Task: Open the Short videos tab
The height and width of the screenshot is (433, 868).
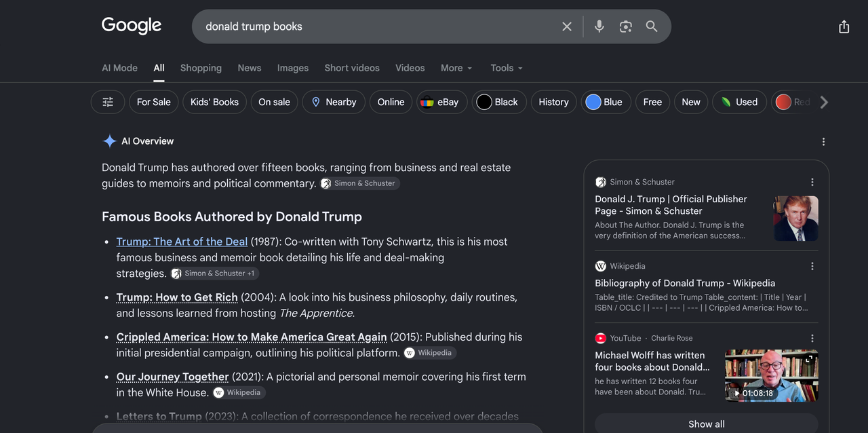Action: [x=352, y=68]
